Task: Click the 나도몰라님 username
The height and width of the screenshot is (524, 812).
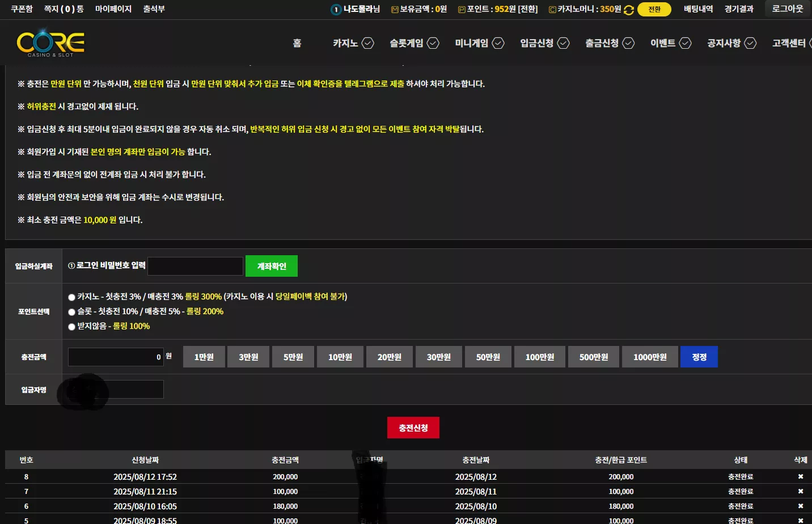Action: pos(362,9)
